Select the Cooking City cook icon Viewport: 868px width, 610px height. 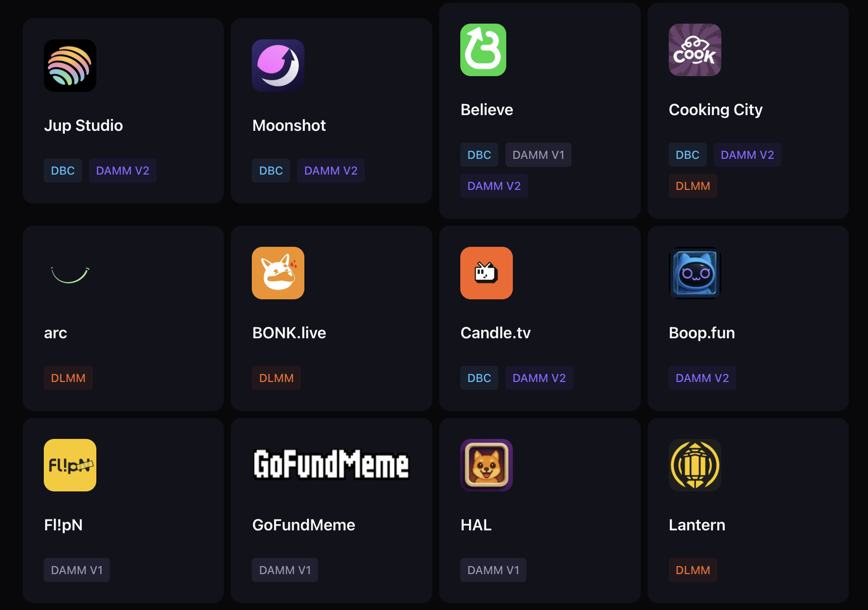pyautogui.click(x=695, y=50)
